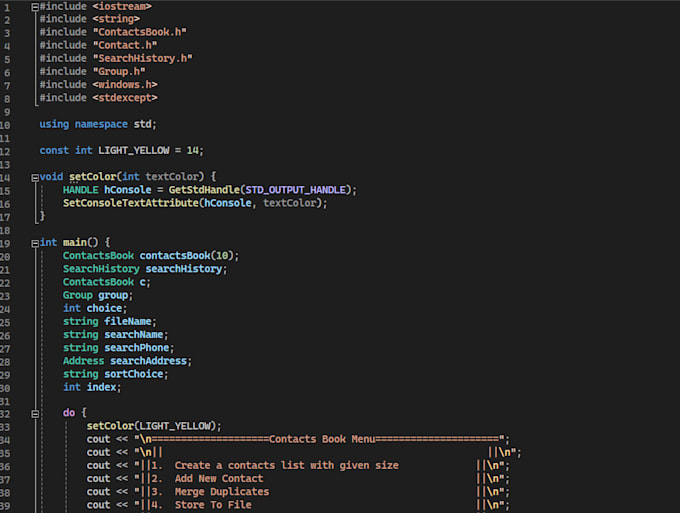Click the searchPhone variable

137,348
